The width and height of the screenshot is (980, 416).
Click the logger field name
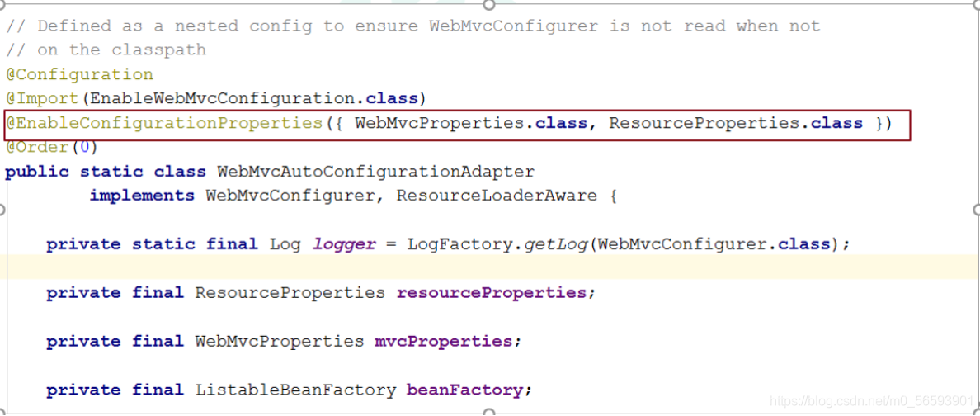[x=344, y=244]
